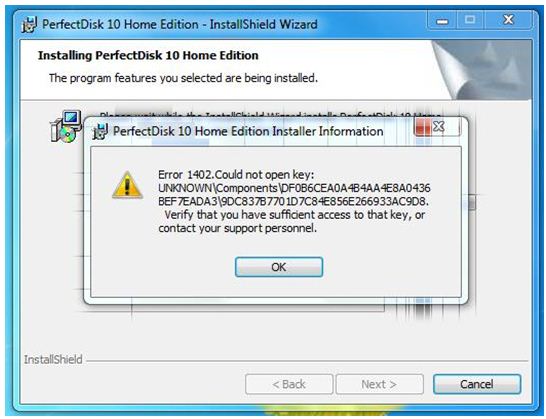
Task: Click the InstallShield label at the bottom
Action: click(x=53, y=359)
